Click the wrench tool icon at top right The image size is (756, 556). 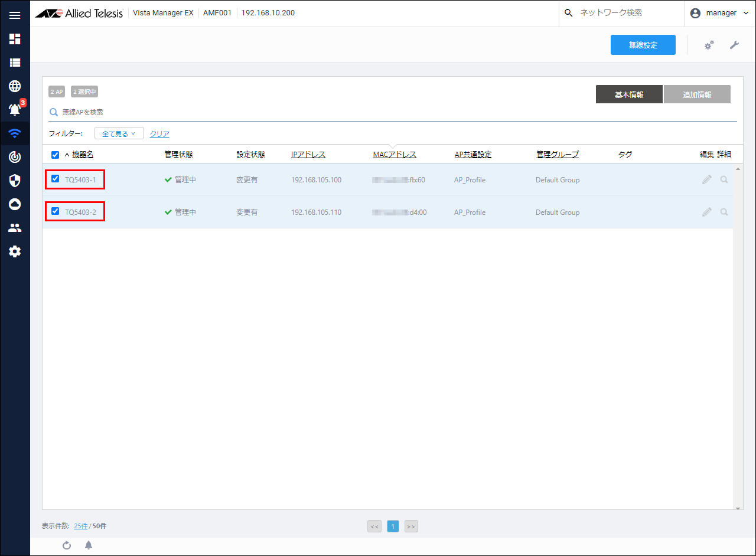point(734,45)
